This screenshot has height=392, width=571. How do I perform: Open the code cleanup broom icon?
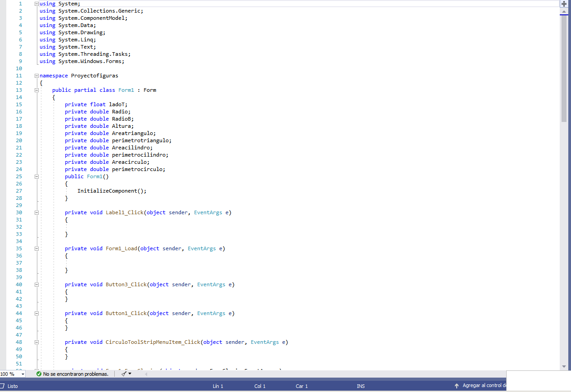[x=123, y=374]
